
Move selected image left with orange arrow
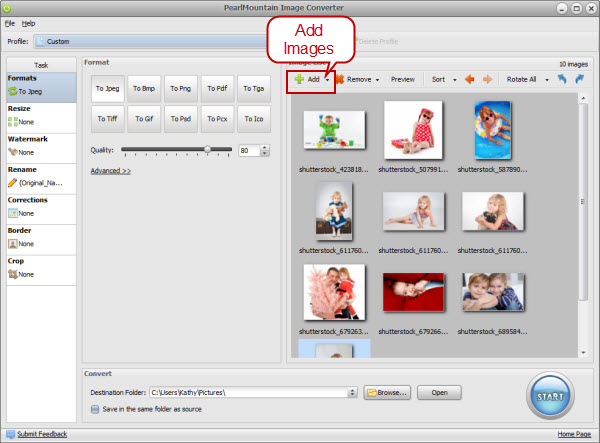click(469, 79)
